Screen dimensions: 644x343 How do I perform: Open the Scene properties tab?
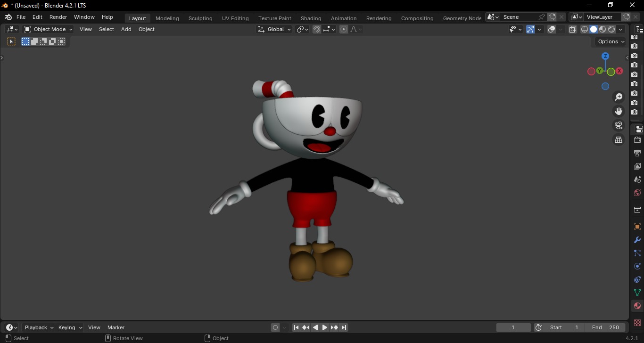tap(637, 180)
